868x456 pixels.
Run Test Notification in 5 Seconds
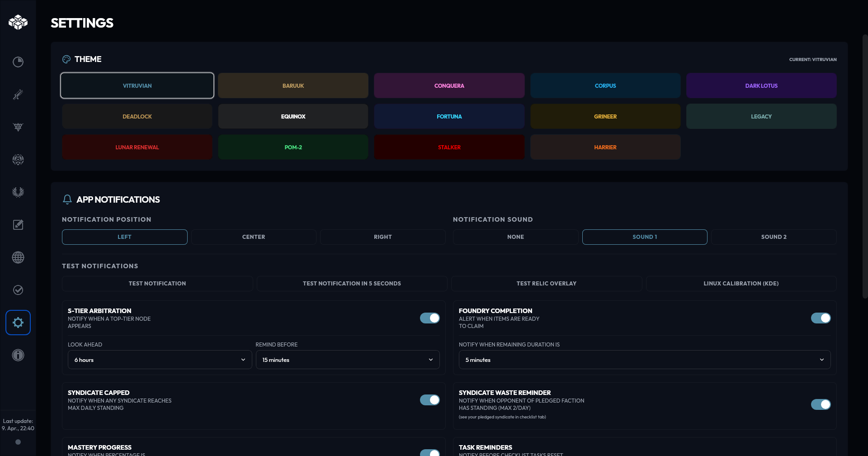(x=352, y=284)
